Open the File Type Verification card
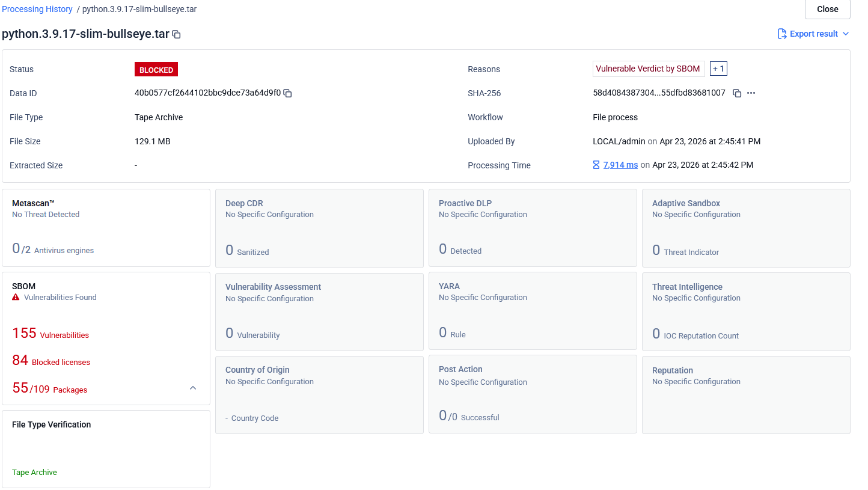Viewport: 868px width, 490px height. [106, 449]
